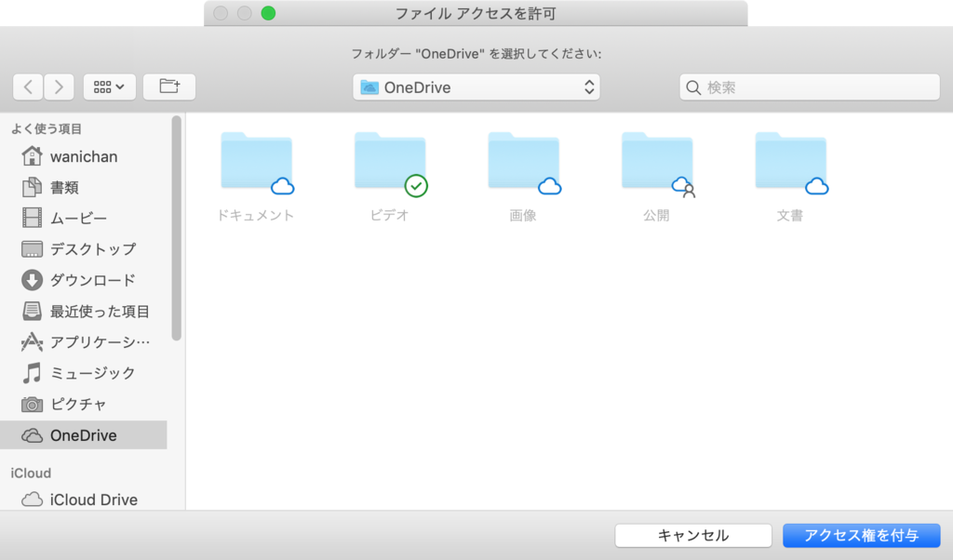Click the magnifier icon in search box

coord(693,87)
